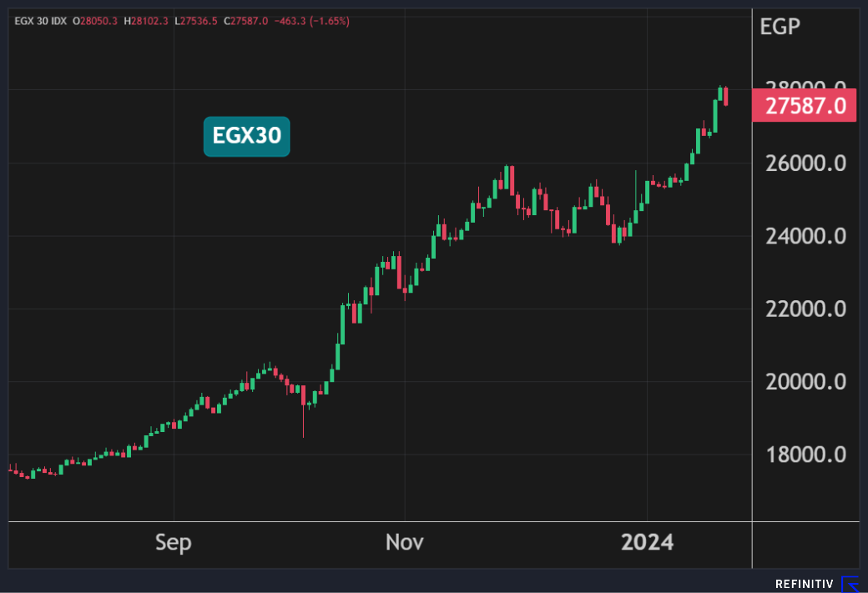
Task: Click the EGP currency label
Action: tap(780, 27)
